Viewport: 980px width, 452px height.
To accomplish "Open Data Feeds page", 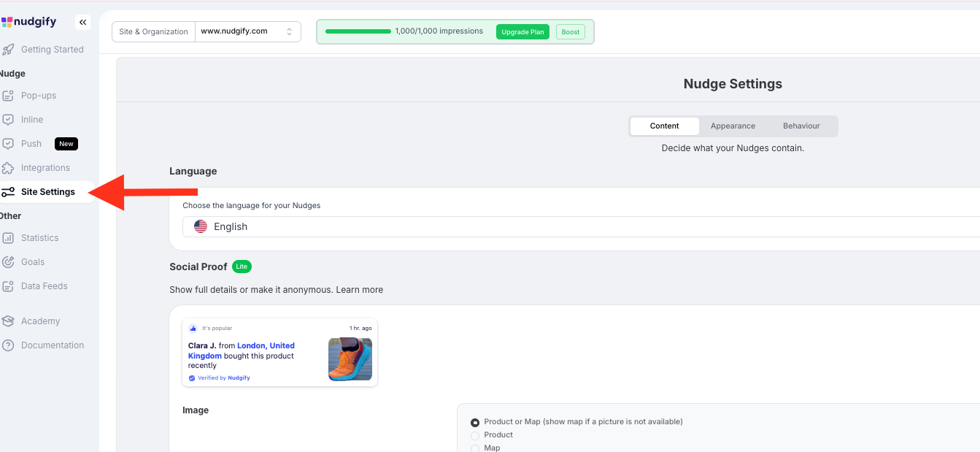I will pyautogui.click(x=45, y=286).
